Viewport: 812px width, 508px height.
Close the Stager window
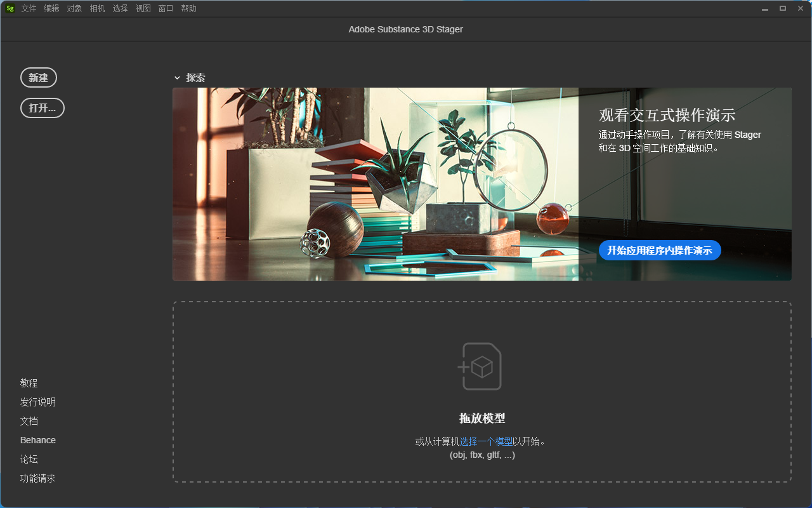800,8
